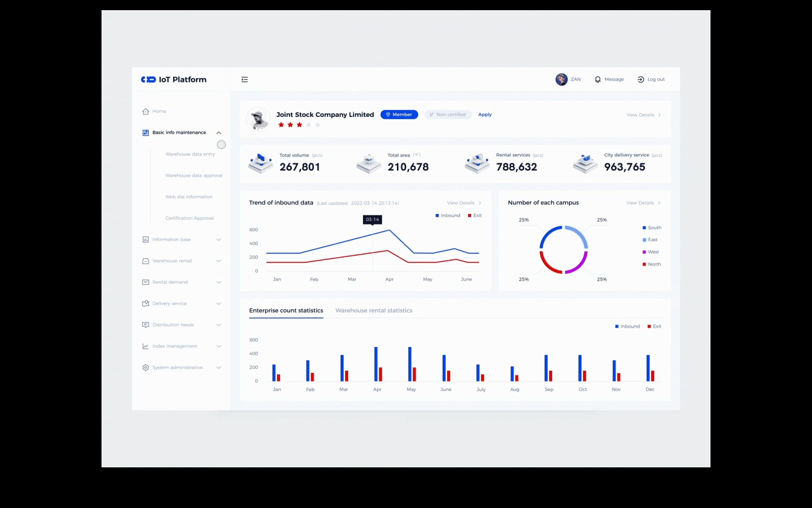Toggle South legend in campus chart

(652, 228)
